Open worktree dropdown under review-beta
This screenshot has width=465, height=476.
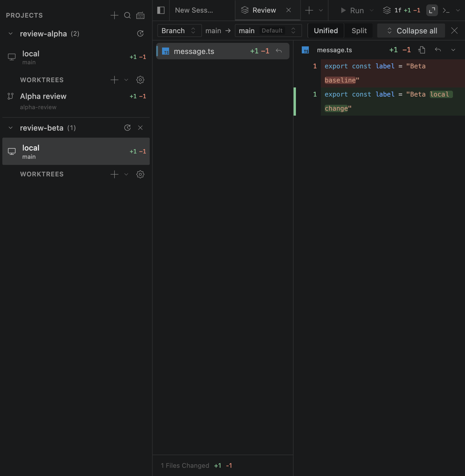(x=126, y=174)
